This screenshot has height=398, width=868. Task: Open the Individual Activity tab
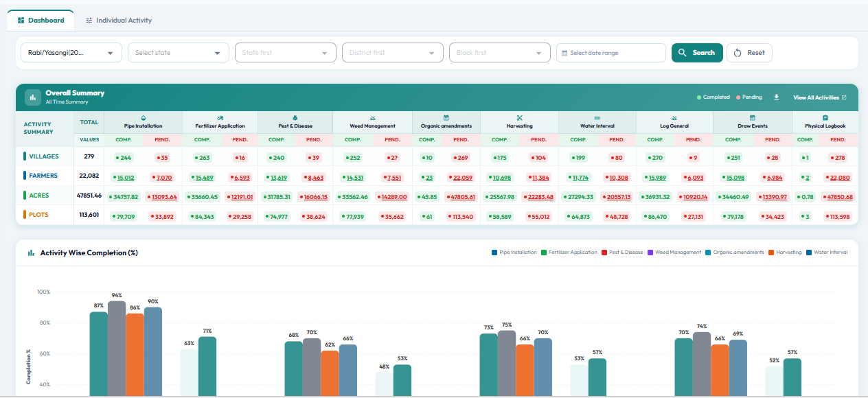pyautogui.click(x=119, y=21)
